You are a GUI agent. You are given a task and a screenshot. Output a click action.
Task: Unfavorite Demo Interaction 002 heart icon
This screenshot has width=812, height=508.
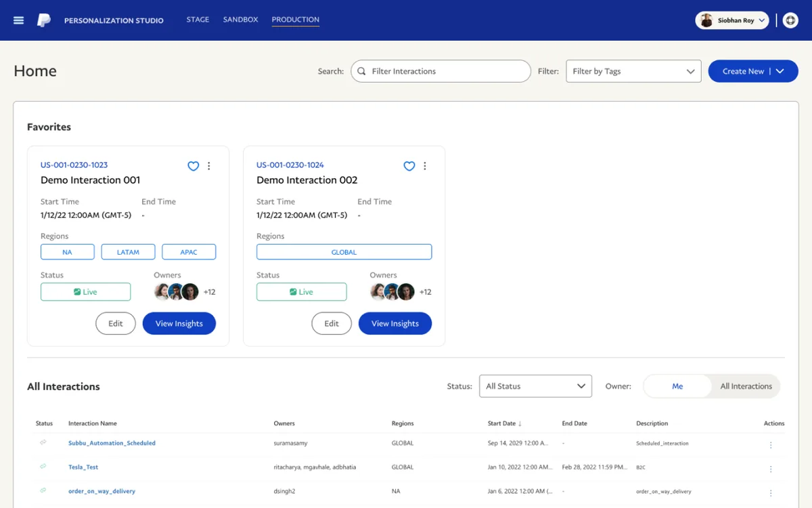point(409,166)
